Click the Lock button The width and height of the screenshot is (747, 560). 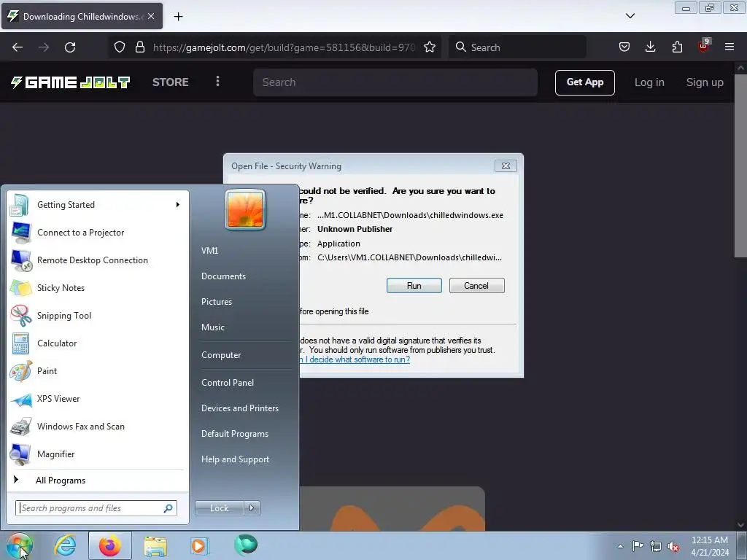pos(219,508)
